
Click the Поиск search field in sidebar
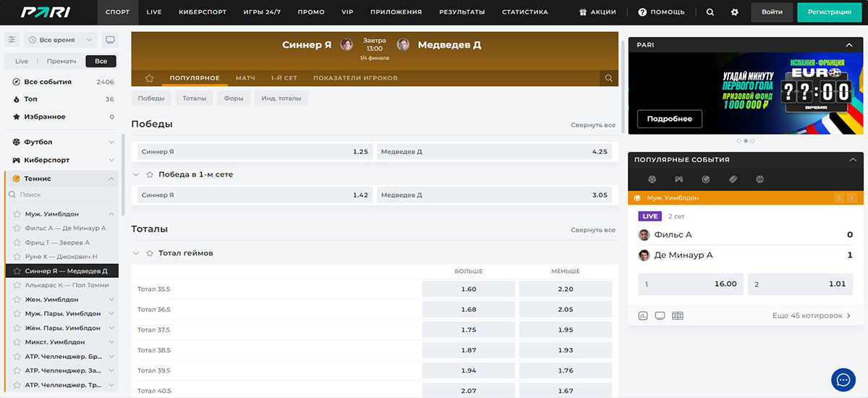(61, 195)
